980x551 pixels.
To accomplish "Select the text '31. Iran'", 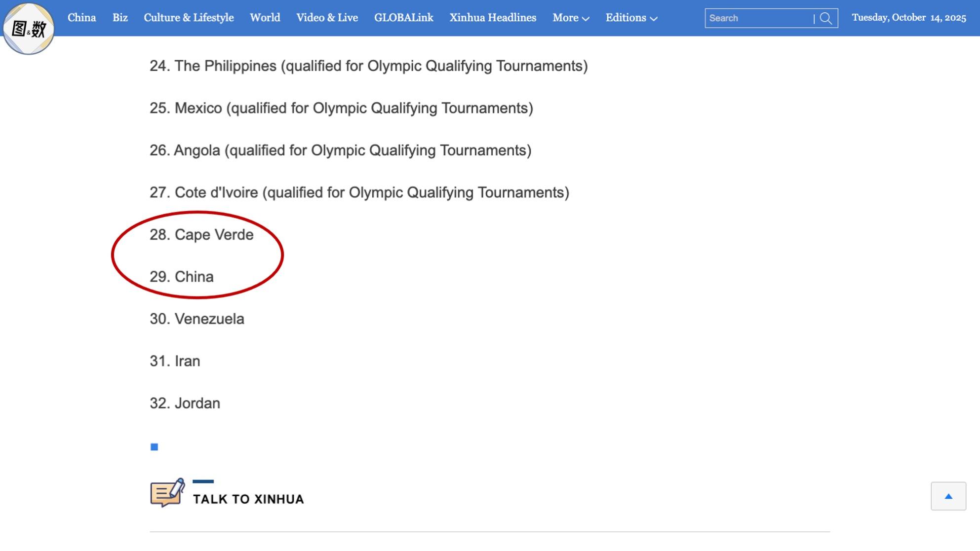I will point(175,361).
